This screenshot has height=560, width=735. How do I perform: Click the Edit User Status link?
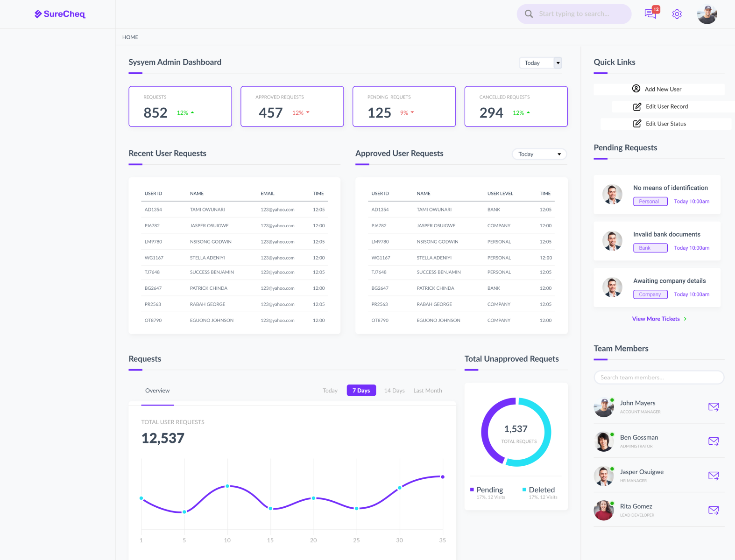click(x=666, y=124)
